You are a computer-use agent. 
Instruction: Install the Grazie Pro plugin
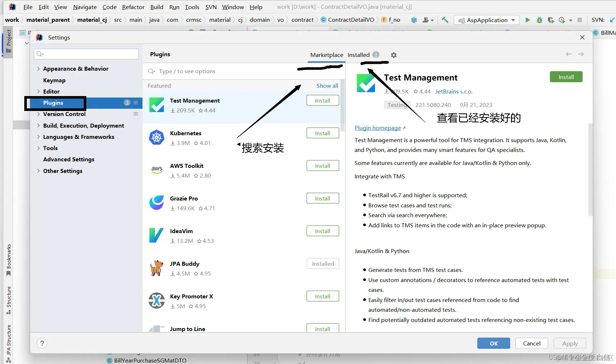click(x=323, y=198)
